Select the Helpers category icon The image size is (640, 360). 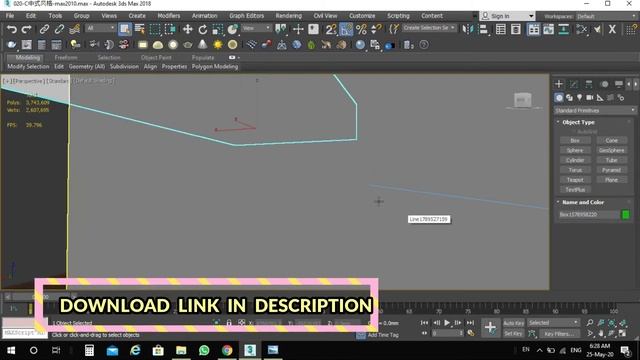point(600,98)
